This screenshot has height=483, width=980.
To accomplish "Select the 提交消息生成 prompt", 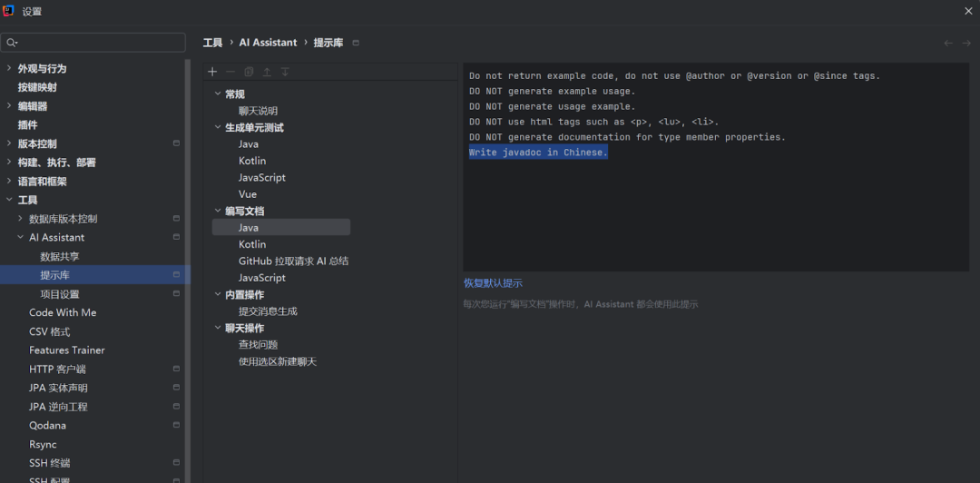I will pyautogui.click(x=268, y=310).
